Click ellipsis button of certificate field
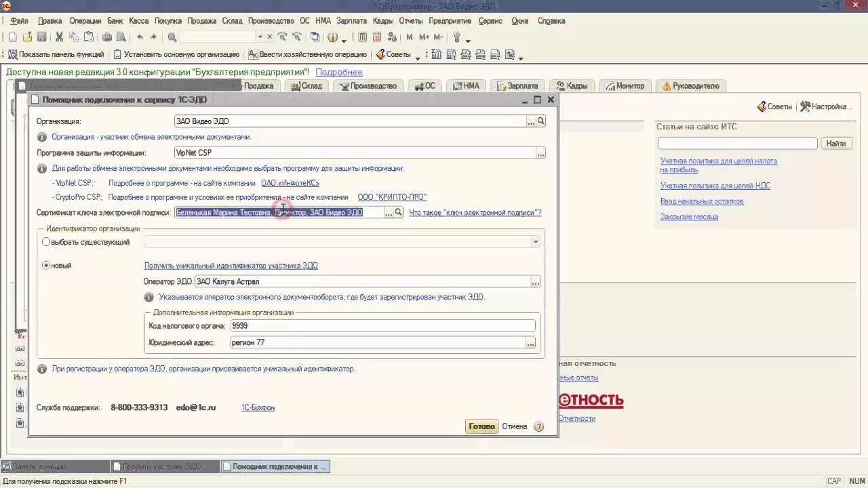This screenshot has height=488, width=868. [389, 212]
